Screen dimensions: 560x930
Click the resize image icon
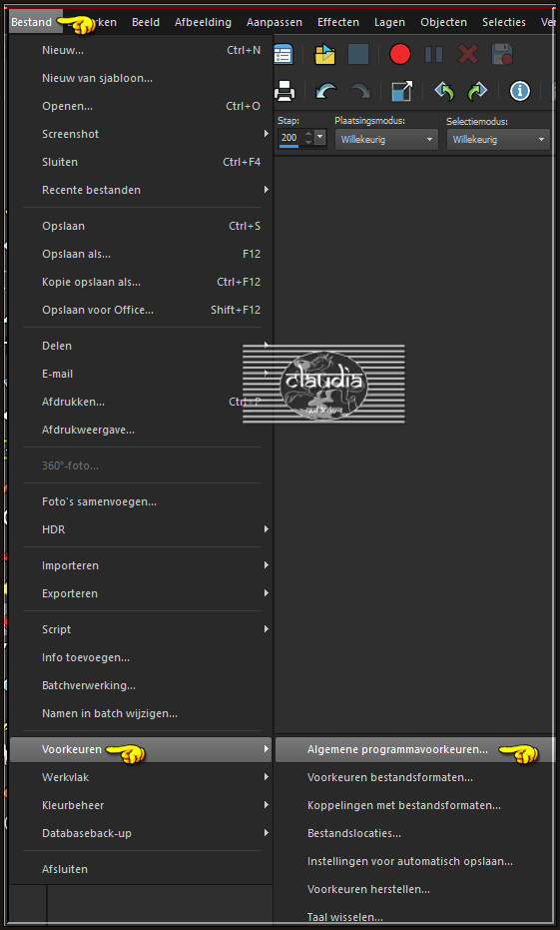point(402,91)
